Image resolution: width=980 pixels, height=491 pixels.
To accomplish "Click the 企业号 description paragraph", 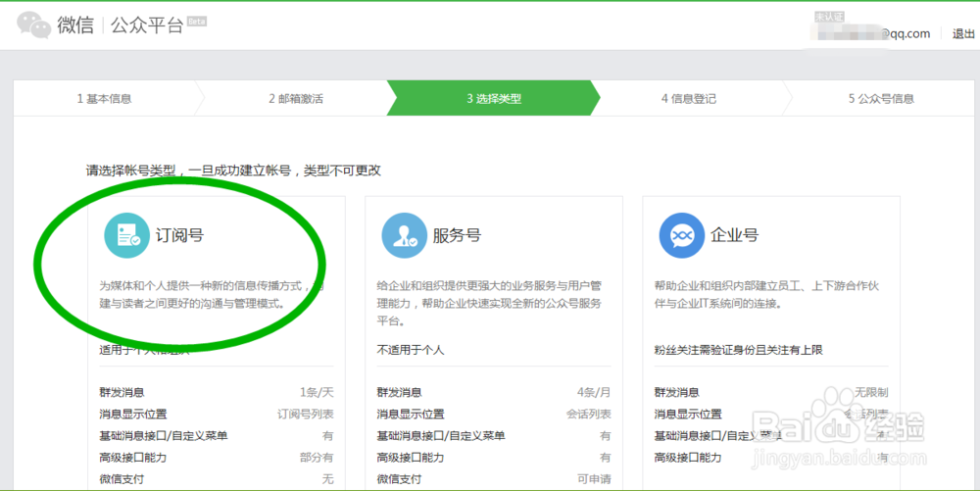I will 766,295.
